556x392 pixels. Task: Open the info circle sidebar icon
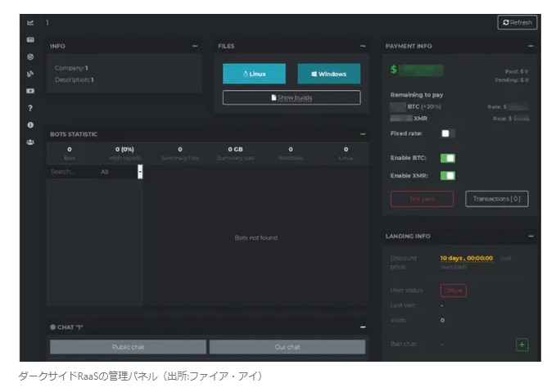30,124
